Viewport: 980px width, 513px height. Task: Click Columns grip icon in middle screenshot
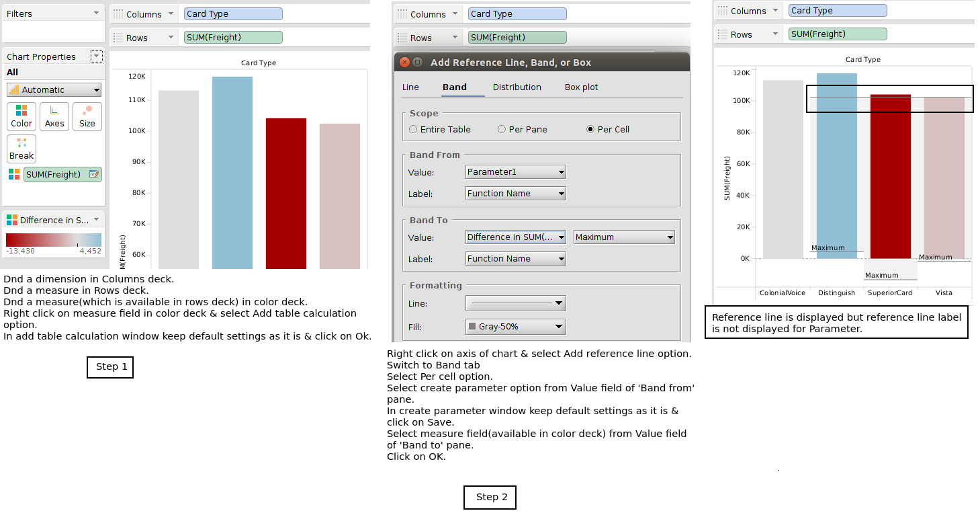[x=402, y=14]
